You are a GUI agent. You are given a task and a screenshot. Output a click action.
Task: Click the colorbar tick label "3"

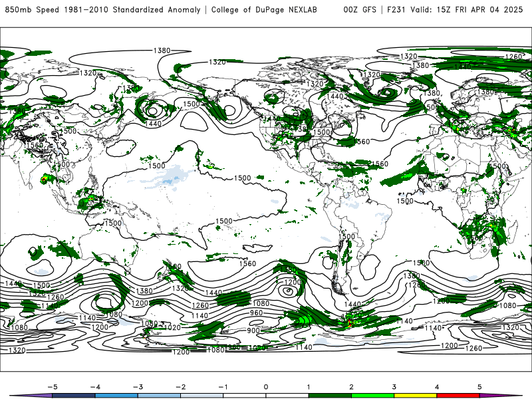pos(394,387)
